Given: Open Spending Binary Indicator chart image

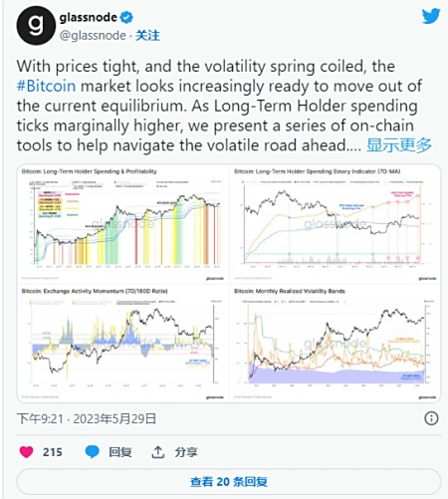Looking at the screenshot, I should point(336,224).
